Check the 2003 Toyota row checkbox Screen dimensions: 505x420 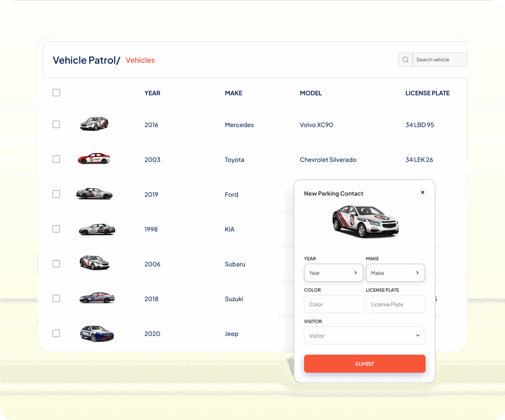56,159
